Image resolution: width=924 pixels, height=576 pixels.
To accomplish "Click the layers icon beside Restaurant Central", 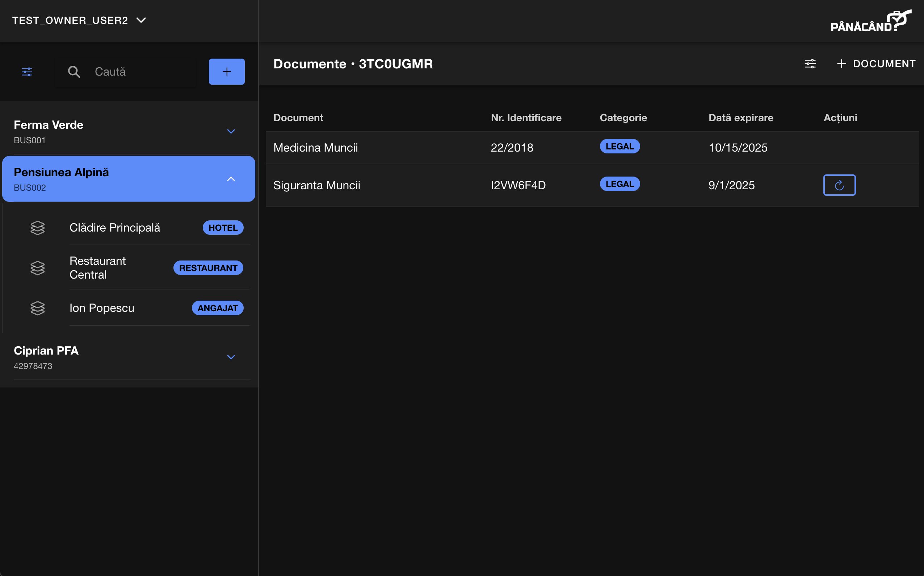I will coord(38,268).
